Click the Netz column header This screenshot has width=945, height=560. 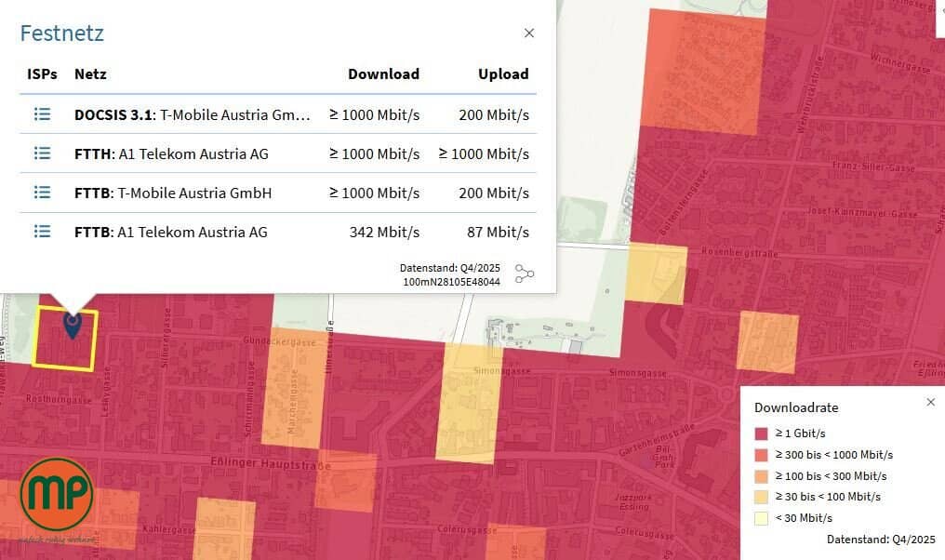(90, 74)
